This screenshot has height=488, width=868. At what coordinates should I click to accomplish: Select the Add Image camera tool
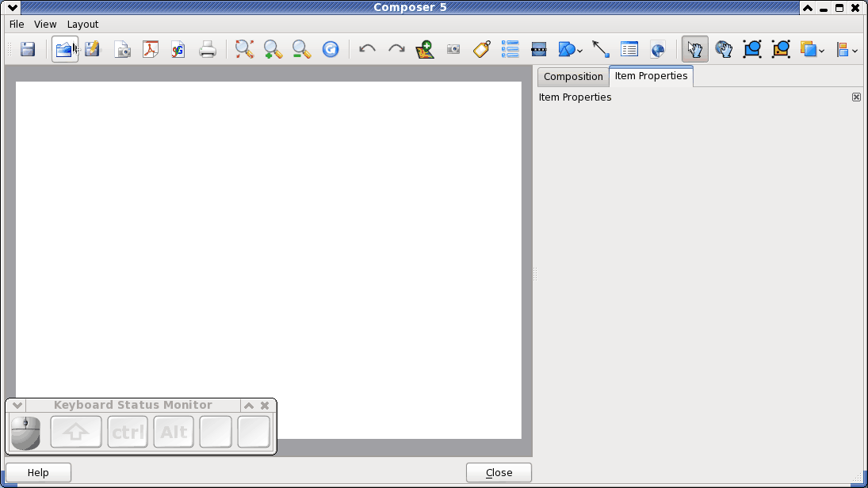[x=453, y=49]
